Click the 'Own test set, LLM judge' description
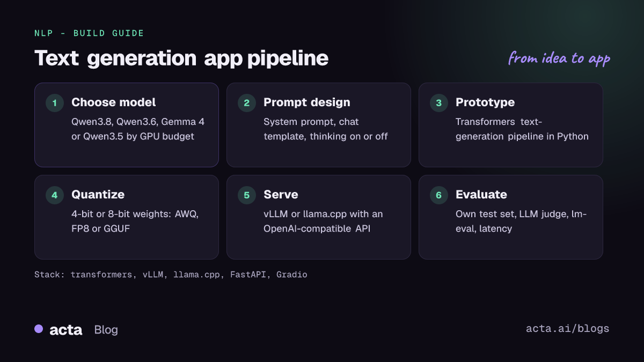 (x=521, y=221)
